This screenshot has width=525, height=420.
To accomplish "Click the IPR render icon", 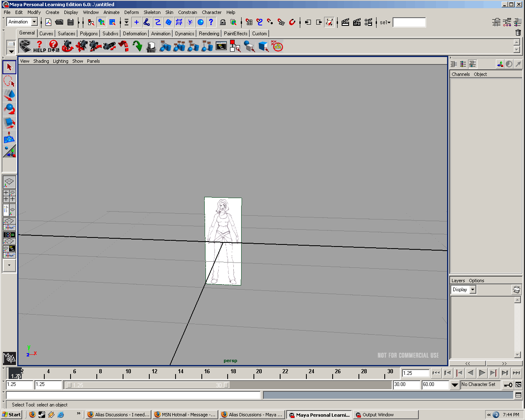I will [x=357, y=22].
